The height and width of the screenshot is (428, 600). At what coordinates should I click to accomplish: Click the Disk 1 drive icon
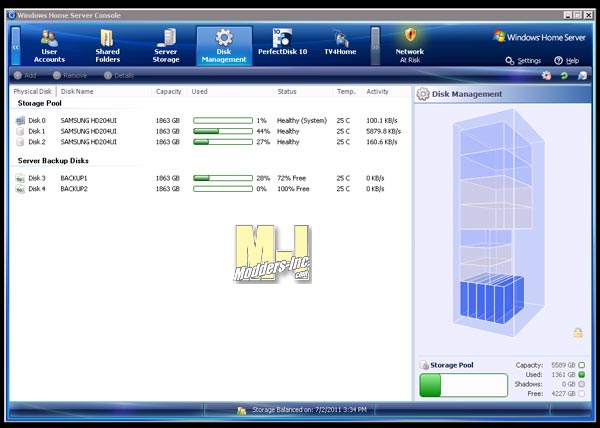[20, 131]
